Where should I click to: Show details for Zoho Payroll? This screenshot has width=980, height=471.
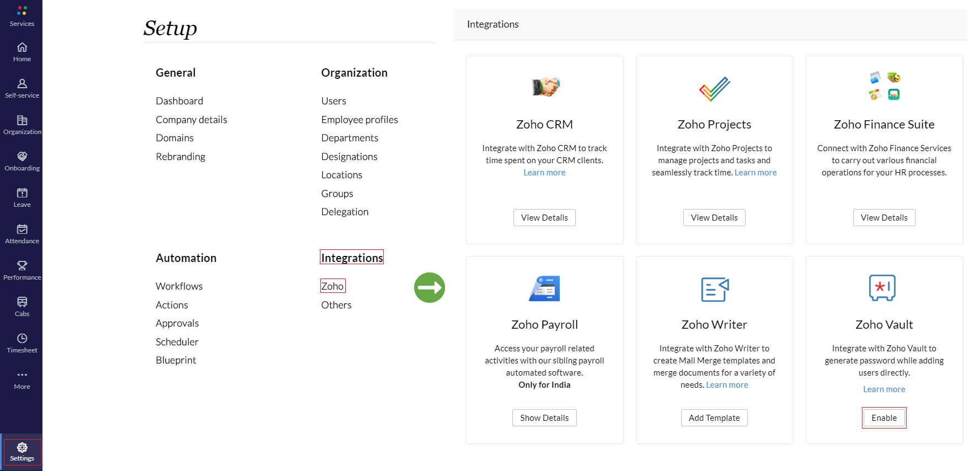click(544, 418)
